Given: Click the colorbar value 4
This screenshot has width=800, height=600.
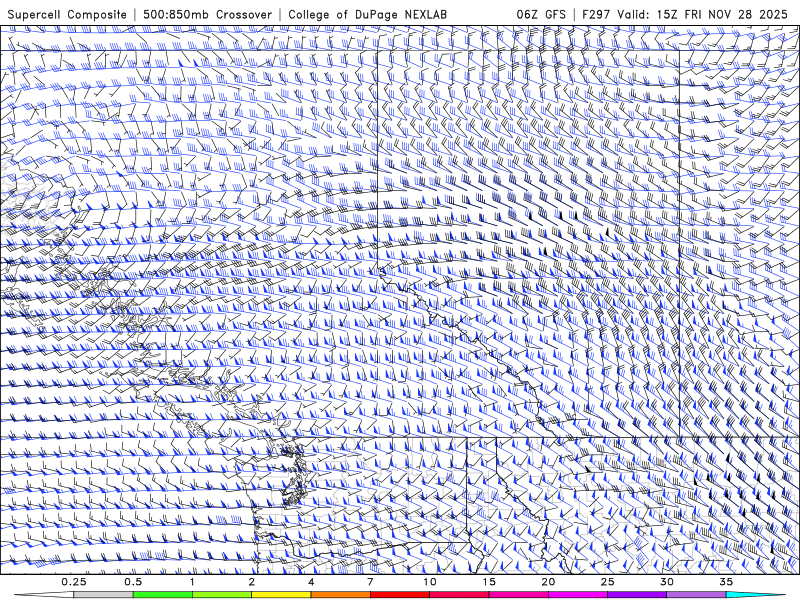Looking at the screenshot, I should [x=311, y=582].
